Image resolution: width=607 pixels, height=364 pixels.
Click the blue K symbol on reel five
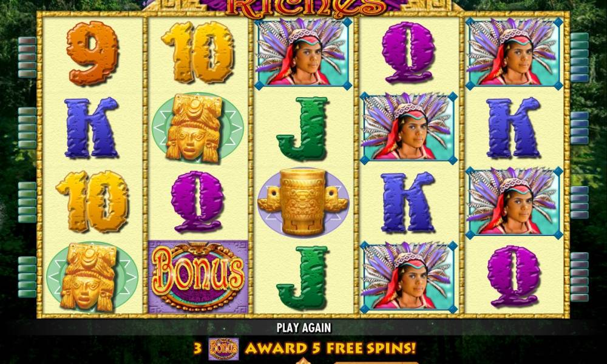514,127
